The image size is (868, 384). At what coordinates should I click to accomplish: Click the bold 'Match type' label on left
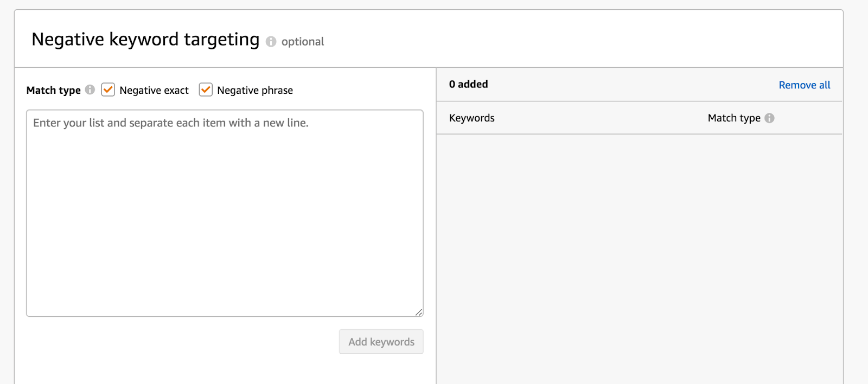pyautogui.click(x=53, y=90)
